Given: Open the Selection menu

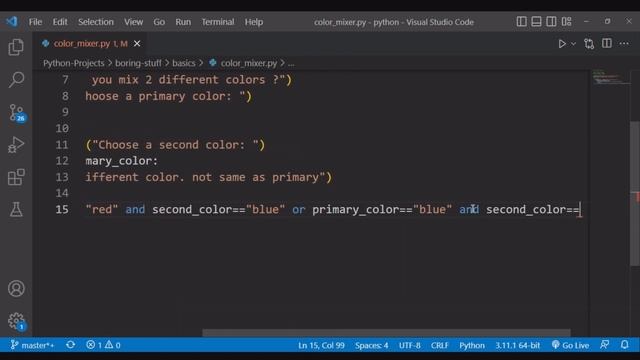Looking at the screenshot, I should click(96, 22).
